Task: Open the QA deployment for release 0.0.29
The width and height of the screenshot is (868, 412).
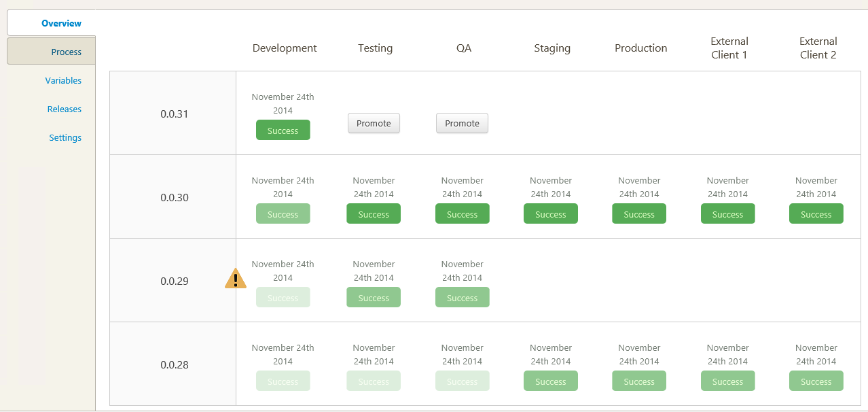Action: click(x=462, y=297)
